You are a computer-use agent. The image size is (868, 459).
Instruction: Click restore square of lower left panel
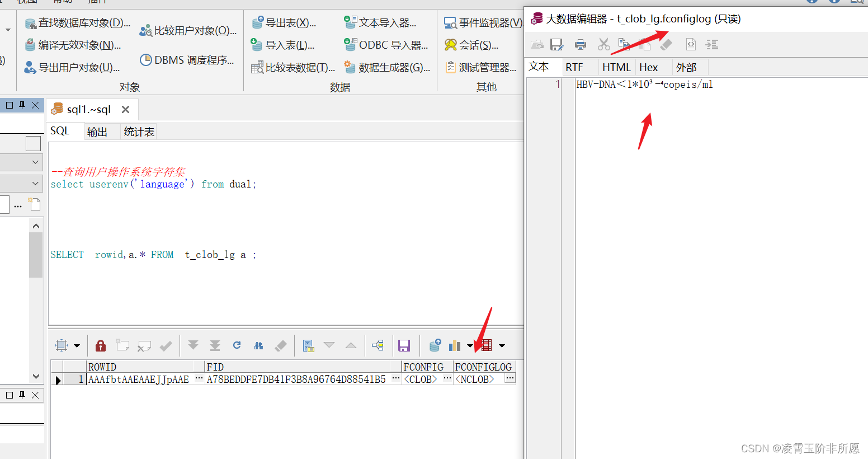[10, 395]
